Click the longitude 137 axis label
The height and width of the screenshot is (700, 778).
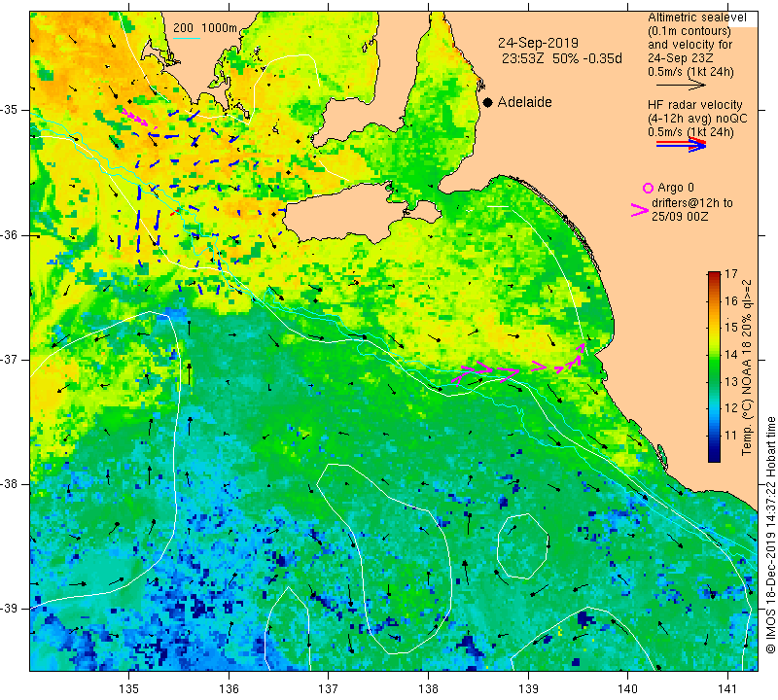[x=329, y=688]
